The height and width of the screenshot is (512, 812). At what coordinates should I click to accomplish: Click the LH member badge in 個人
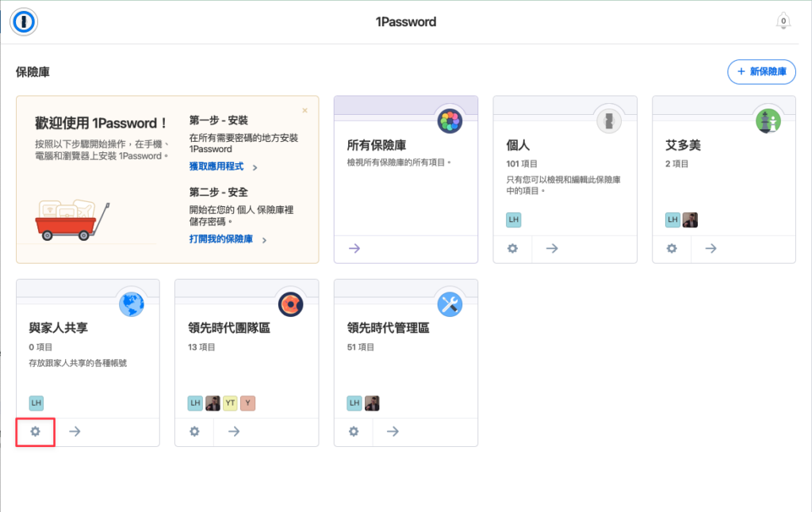pyautogui.click(x=513, y=220)
